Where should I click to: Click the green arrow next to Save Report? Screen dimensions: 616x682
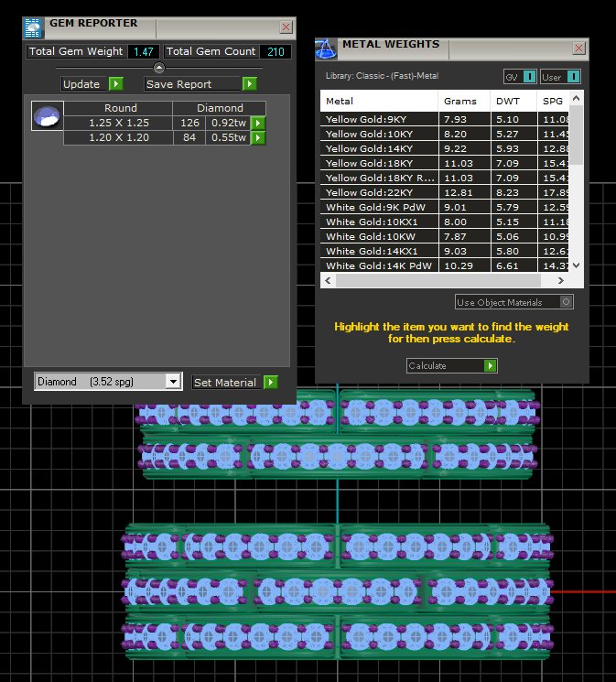pyautogui.click(x=250, y=84)
